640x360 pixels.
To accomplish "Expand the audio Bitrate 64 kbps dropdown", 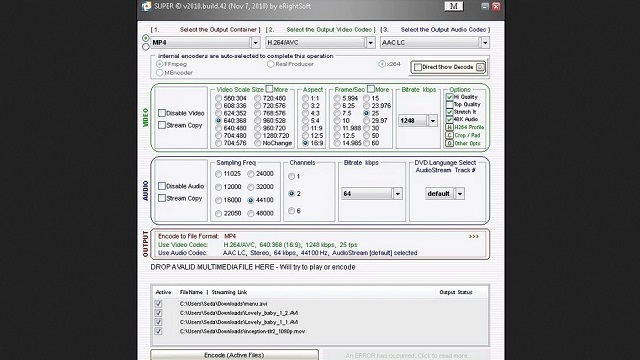I will point(398,193).
